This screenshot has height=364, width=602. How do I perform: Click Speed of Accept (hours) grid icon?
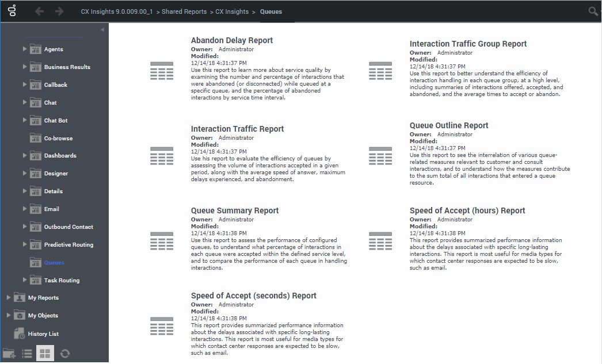coord(380,241)
